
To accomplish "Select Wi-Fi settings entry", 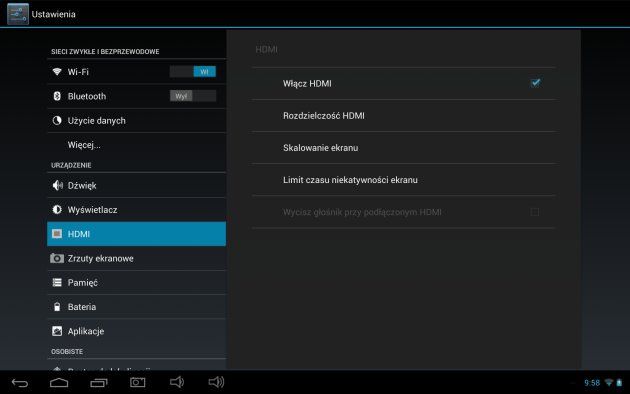I will [137, 71].
